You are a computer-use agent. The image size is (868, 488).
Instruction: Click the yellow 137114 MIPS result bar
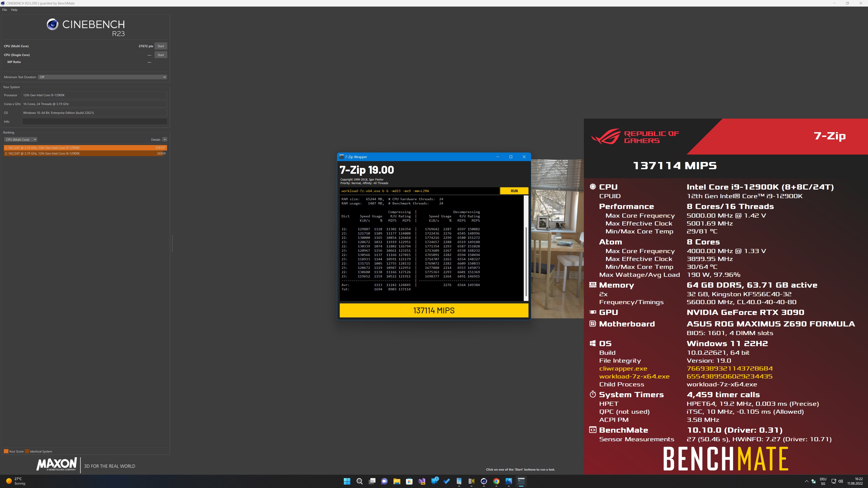[434, 310]
